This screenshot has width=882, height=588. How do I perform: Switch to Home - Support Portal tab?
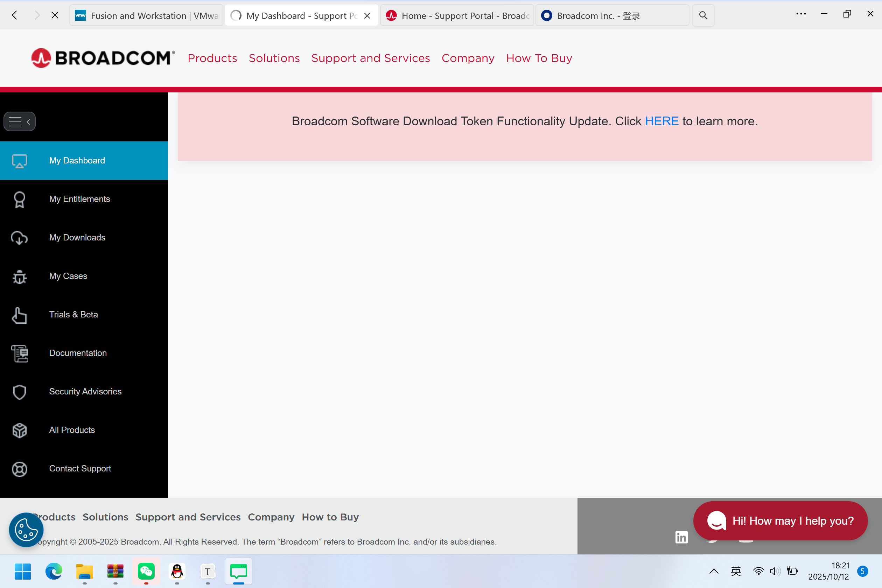click(457, 15)
